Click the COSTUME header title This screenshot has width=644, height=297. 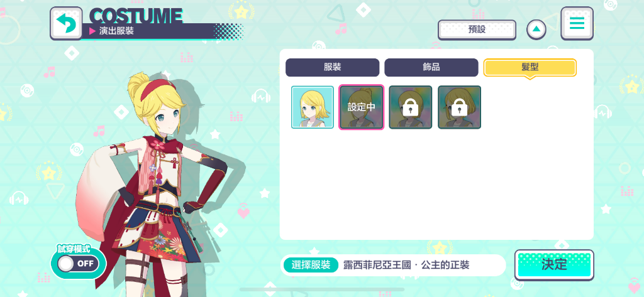click(x=136, y=16)
